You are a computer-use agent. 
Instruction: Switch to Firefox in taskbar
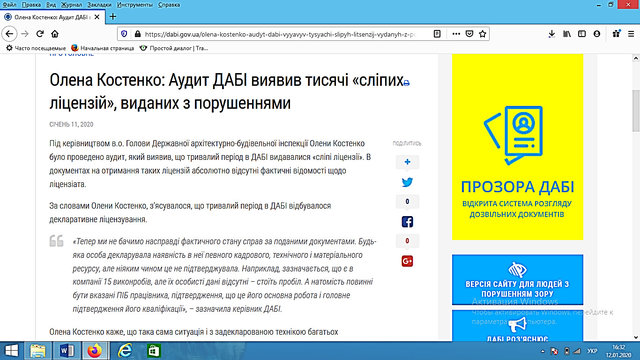(x=95, y=351)
